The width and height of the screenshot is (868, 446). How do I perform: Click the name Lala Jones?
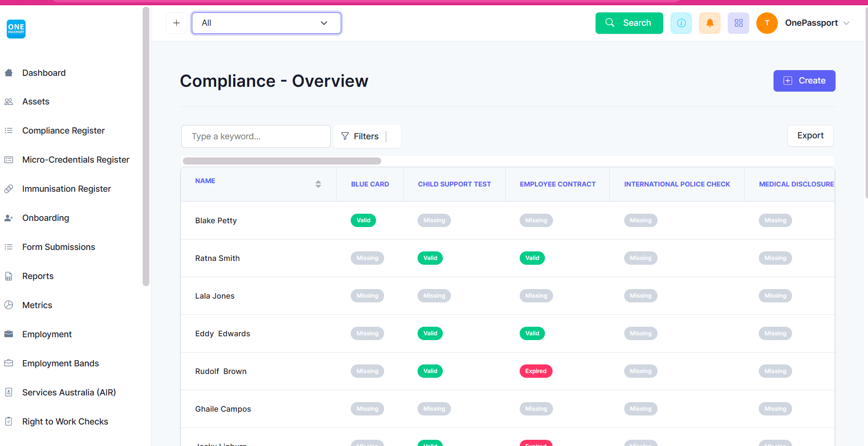point(215,296)
